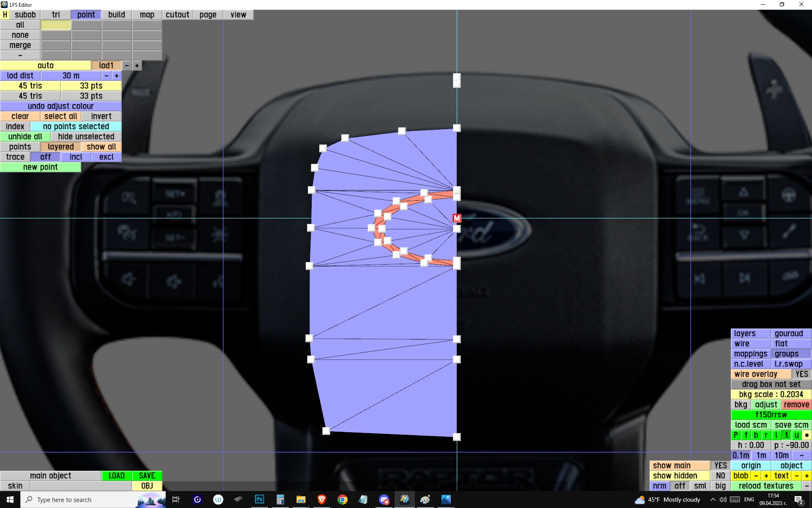Screen dimensions: 812x508
Task: Toggle show main YES setting
Action: pos(720,466)
